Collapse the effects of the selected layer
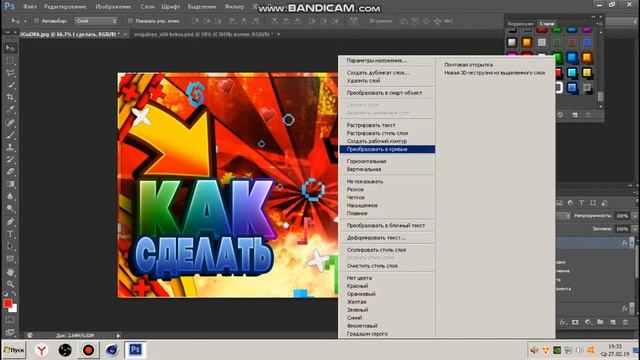 (x=632, y=242)
